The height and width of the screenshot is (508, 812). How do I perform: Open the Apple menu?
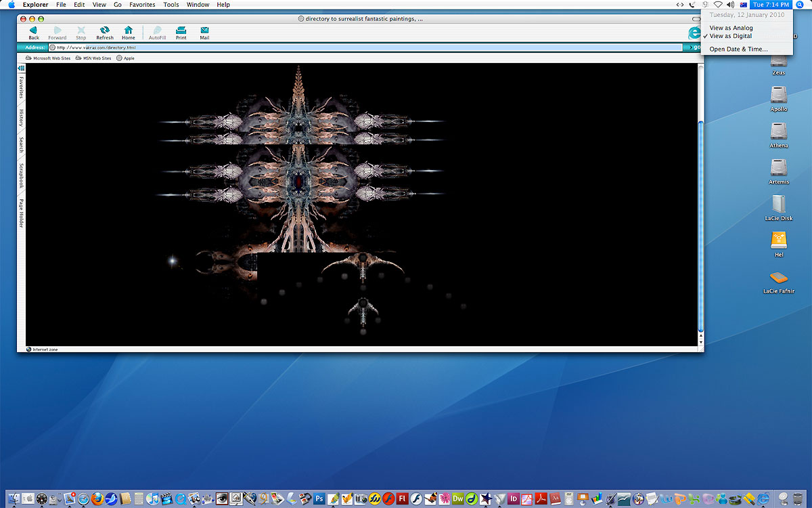pos(12,5)
